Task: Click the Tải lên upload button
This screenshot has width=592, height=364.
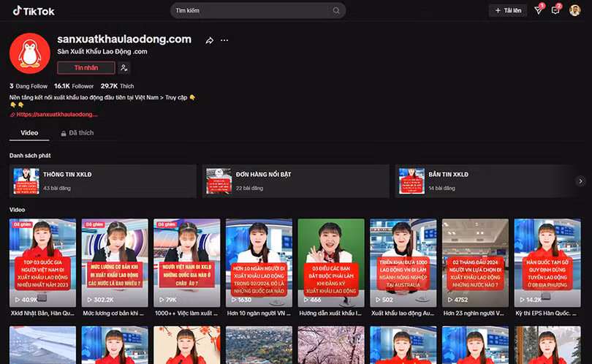Action: click(x=507, y=11)
